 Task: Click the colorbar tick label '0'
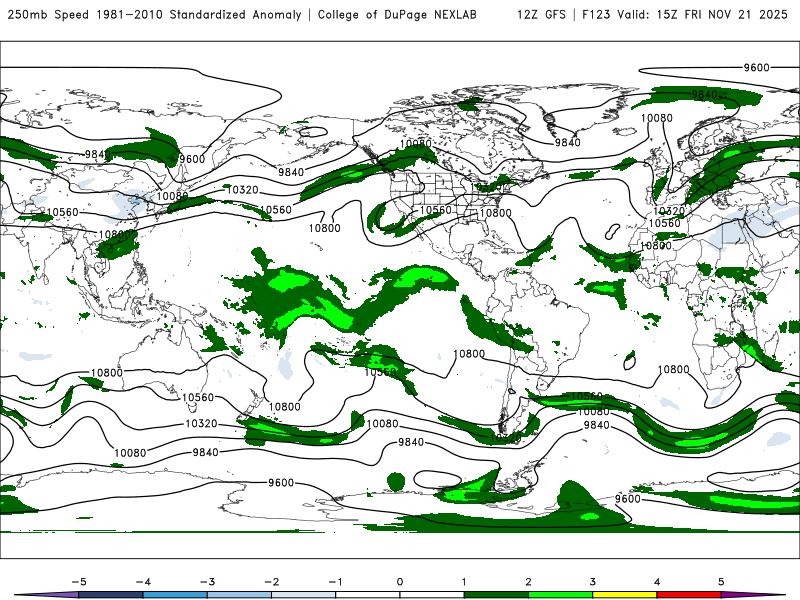point(400,582)
